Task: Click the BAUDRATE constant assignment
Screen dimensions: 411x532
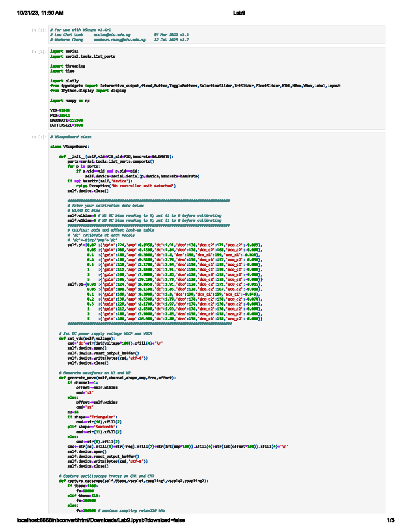Action: pos(66,120)
